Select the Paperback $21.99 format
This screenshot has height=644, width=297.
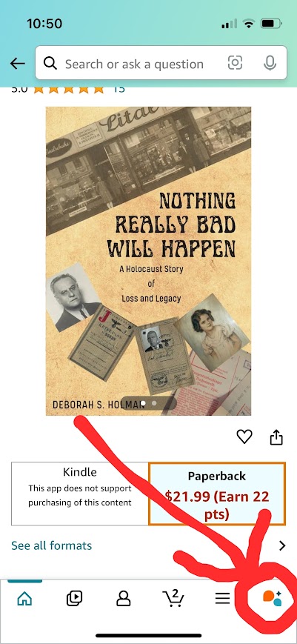point(217,494)
